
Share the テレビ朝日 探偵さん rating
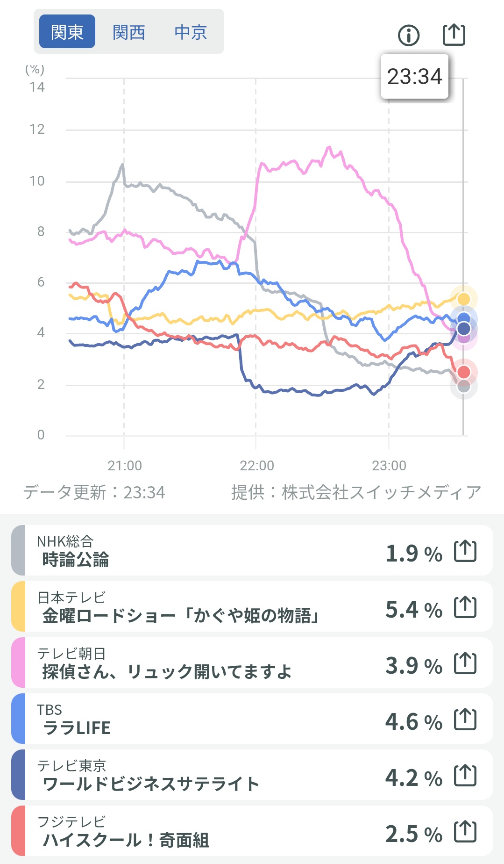[465, 663]
